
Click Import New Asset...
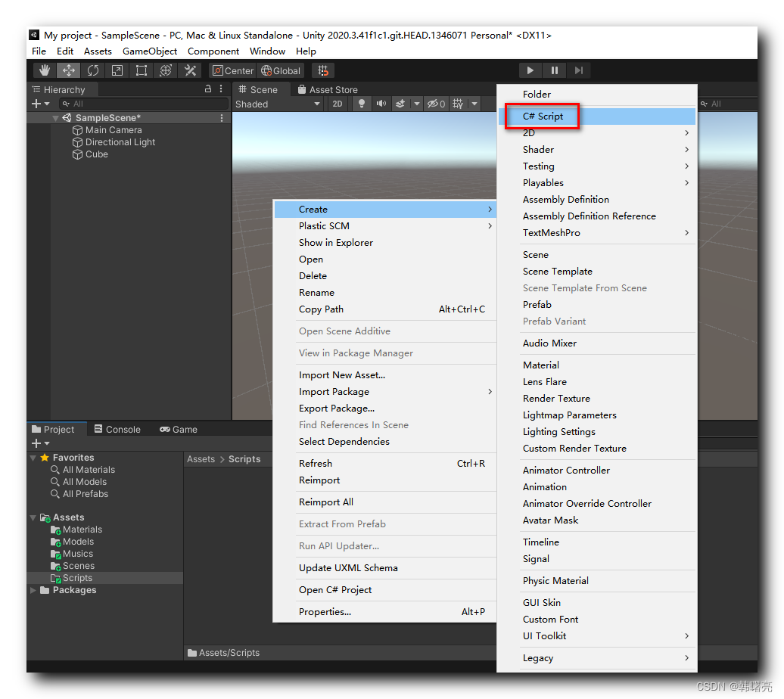pos(385,375)
